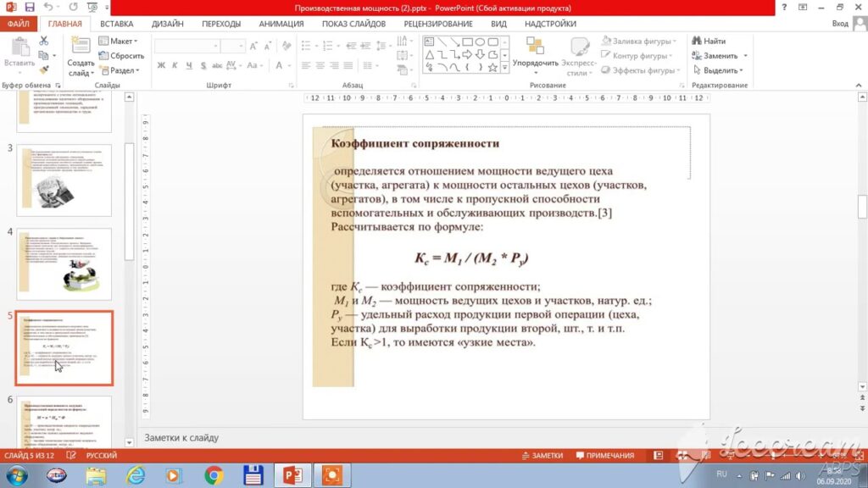Switch to the ВСТАВКА ribbon tab
Screen dimensions: 868x488
116,24
